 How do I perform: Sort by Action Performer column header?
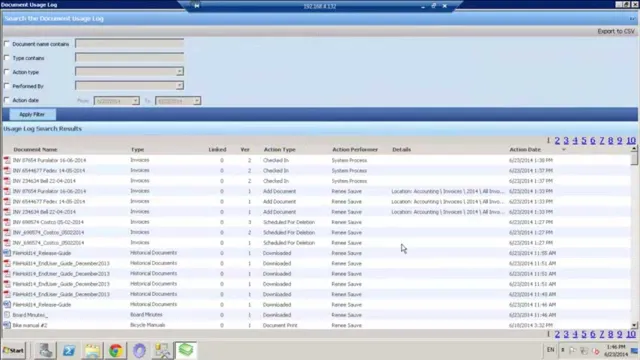[355, 149]
